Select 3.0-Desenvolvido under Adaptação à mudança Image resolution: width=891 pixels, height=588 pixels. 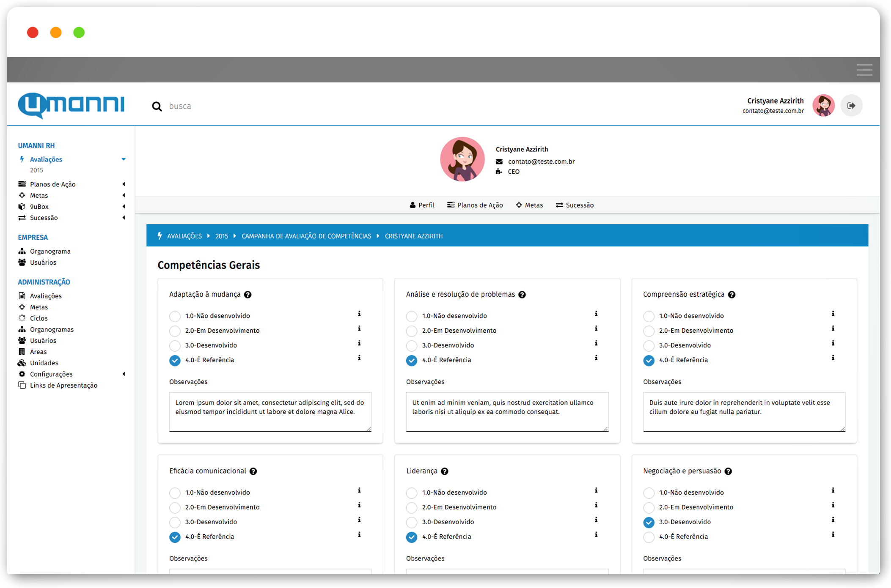[x=175, y=346]
